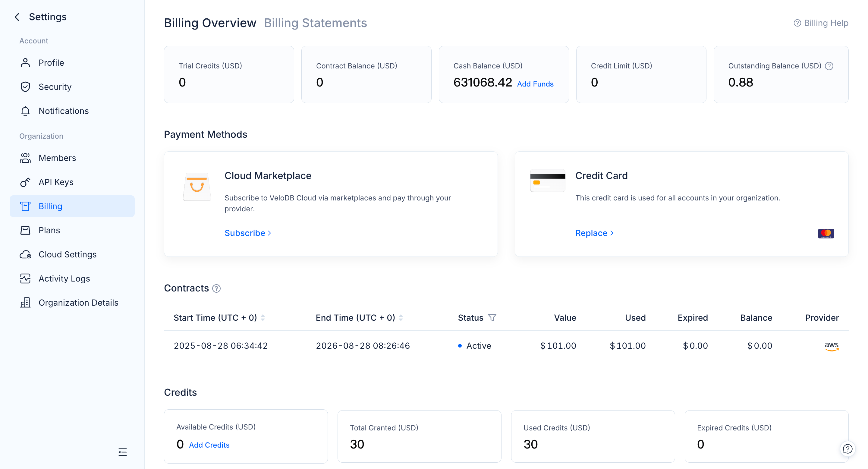The height and width of the screenshot is (469, 868).
Task: Click the Subscribe chevron arrow
Action: tap(269, 233)
